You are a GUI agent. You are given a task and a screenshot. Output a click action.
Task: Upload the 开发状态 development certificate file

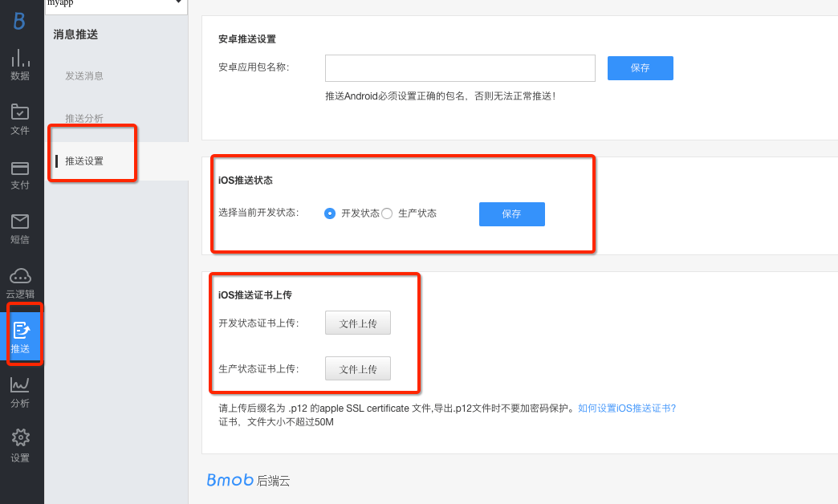[x=357, y=323]
